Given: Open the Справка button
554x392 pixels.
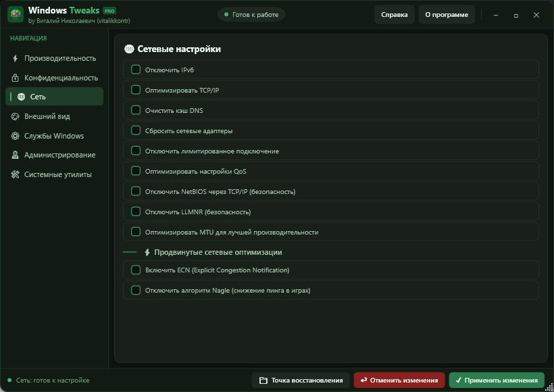Looking at the screenshot, I should click(x=395, y=14).
